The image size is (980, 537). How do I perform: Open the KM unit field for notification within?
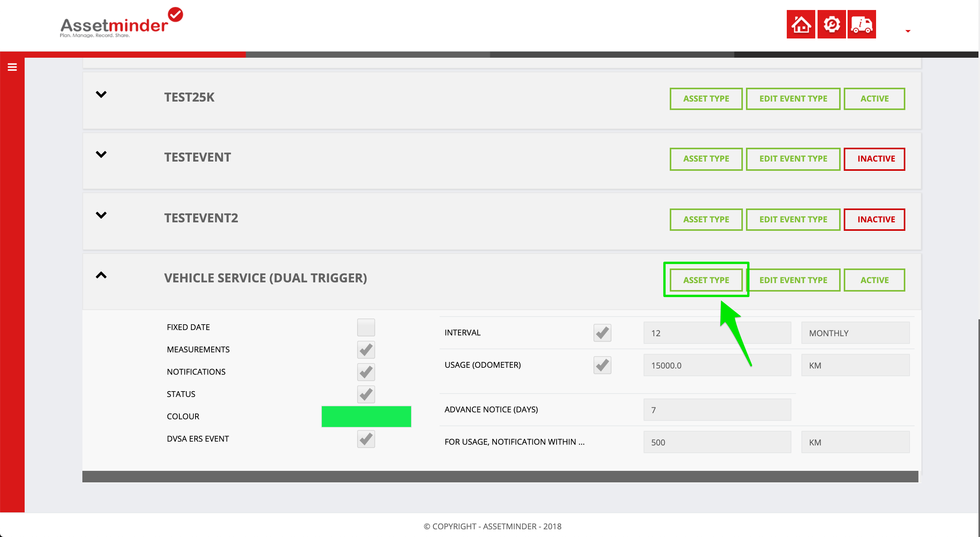[855, 442]
